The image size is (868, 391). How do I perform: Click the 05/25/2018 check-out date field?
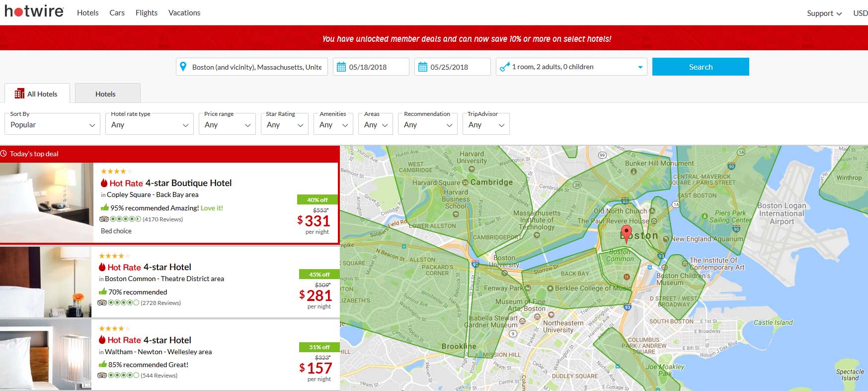click(453, 67)
